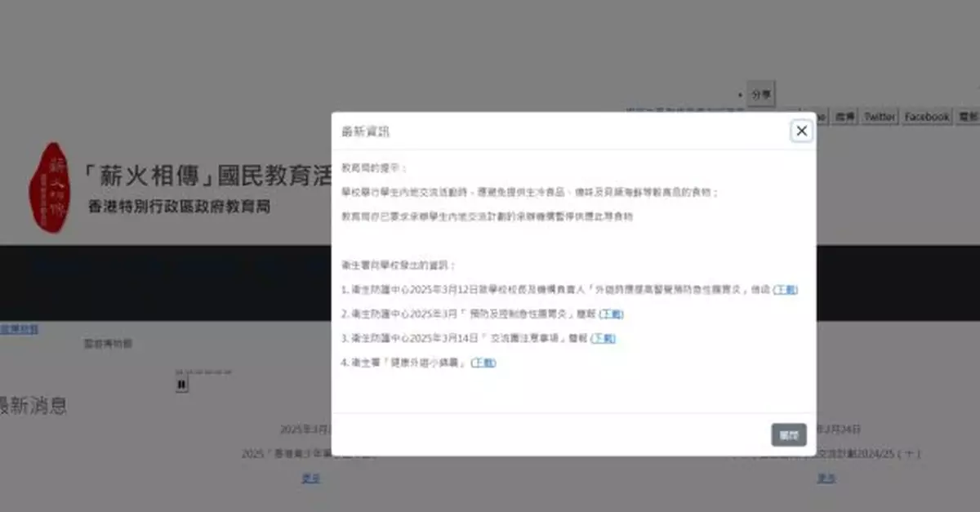Click the highlighted link in the left sidebar
This screenshot has width=980, height=512.
tap(19, 327)
